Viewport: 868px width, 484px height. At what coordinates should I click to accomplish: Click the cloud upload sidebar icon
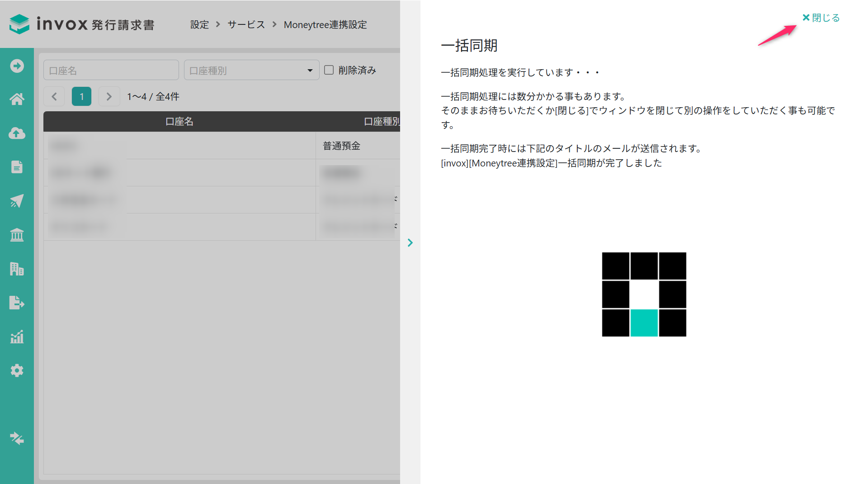17,133
